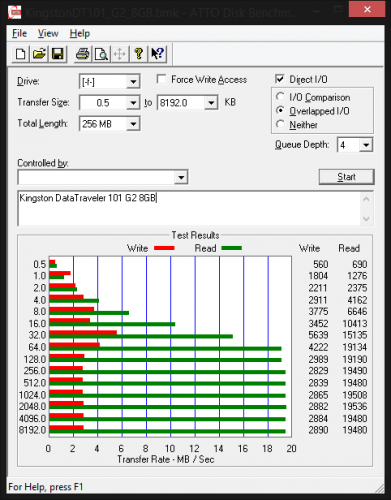Click the ATTO application icon in title bar
This screenshot has height=500, width=391.
(15, 12)
